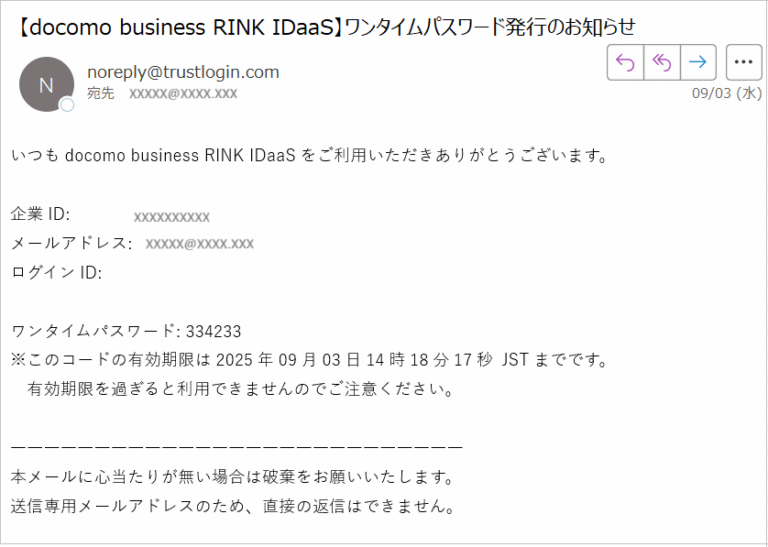Click the dashed separator line
768x547 pixels.
[x=237, y=447]
